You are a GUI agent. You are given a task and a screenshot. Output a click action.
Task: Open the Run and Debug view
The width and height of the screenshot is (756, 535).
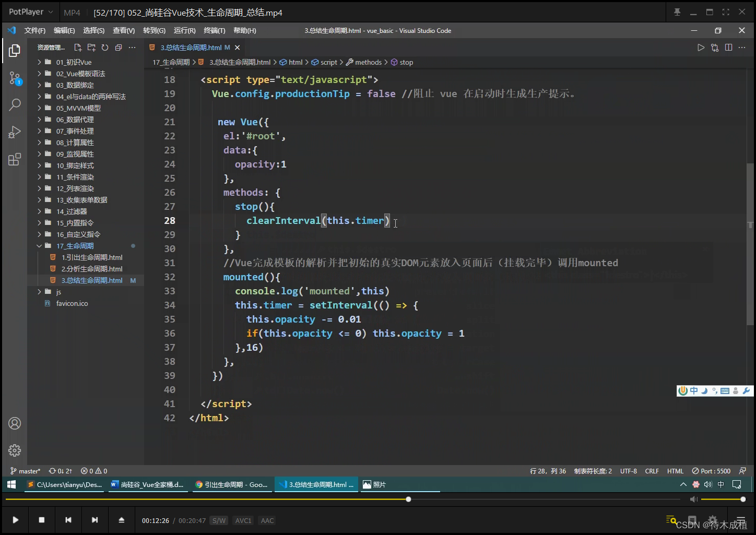point(15,132)
